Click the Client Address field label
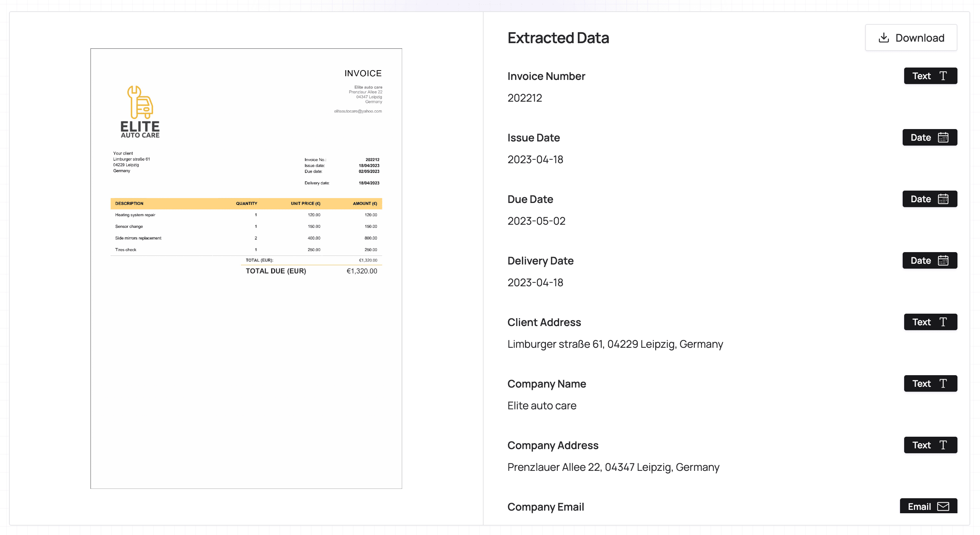Screen dimensions: 980x535 click(x=544, y=323)
